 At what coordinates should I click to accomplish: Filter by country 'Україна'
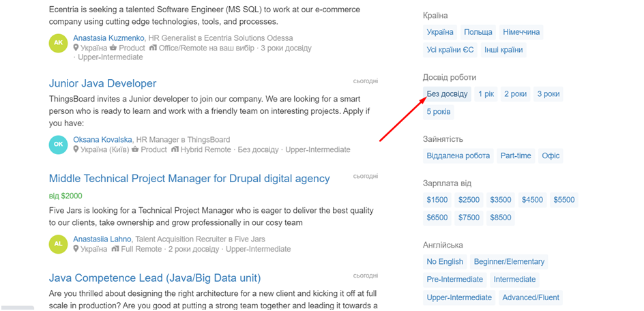tap(439, 32)
